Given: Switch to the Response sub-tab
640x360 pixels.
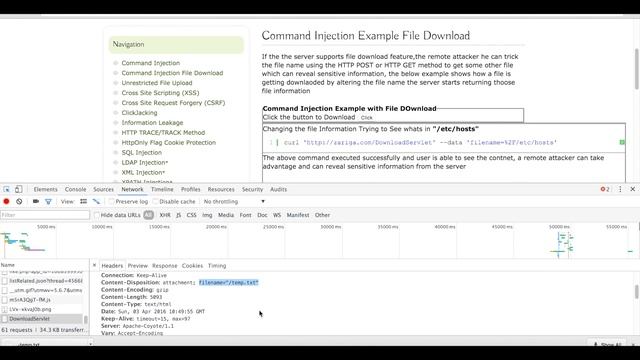Looking at the screenshot, I should point(164,266).
